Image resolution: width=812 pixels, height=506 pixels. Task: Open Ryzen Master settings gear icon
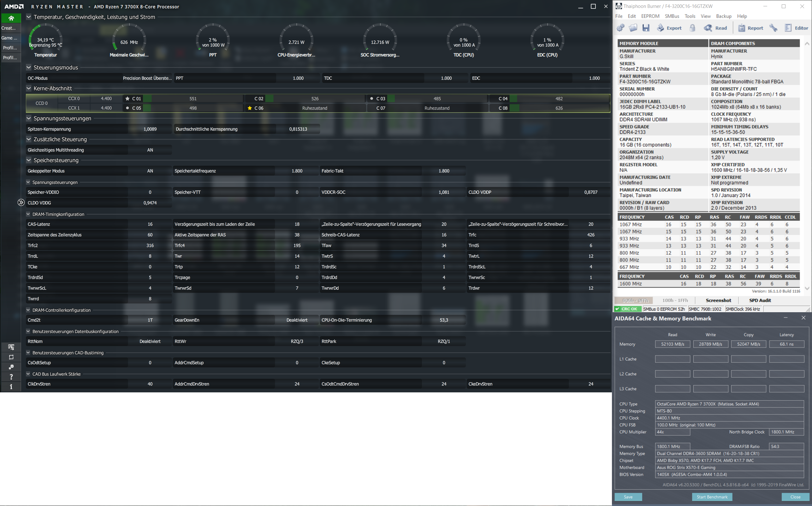coord(11,367)
